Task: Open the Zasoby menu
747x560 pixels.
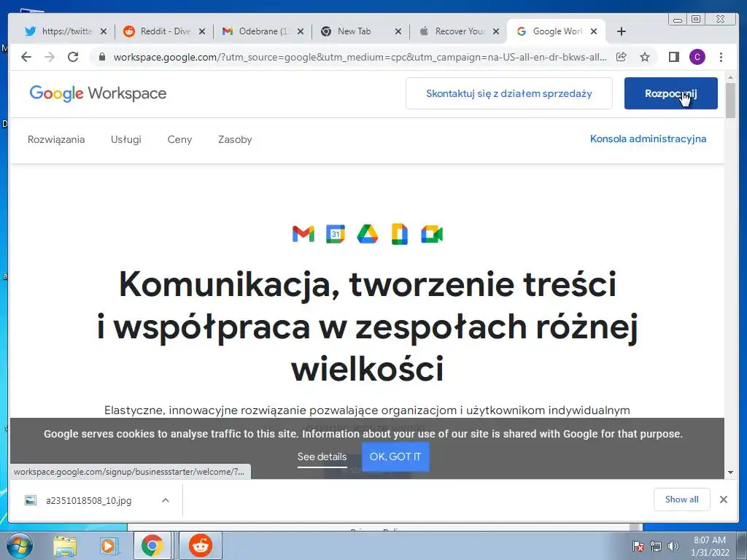Action: coord(235,139)
